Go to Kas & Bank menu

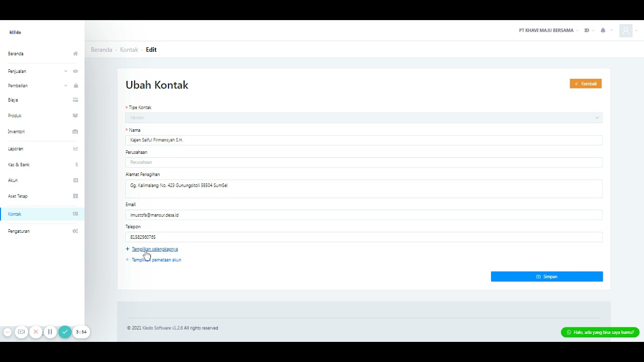click(x=19, y=165)
